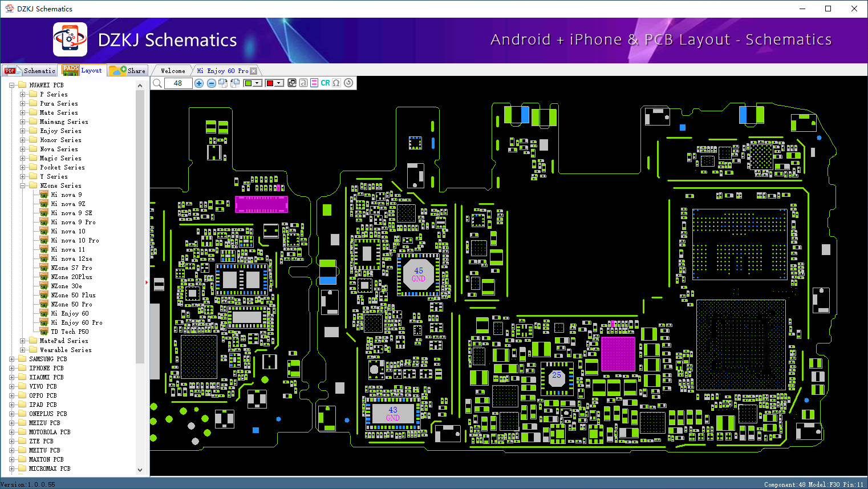868x489 pixels.
Task: Click the overlapping windows icon in toolbar
Action: pyautogui.click(x=292, y=83)
